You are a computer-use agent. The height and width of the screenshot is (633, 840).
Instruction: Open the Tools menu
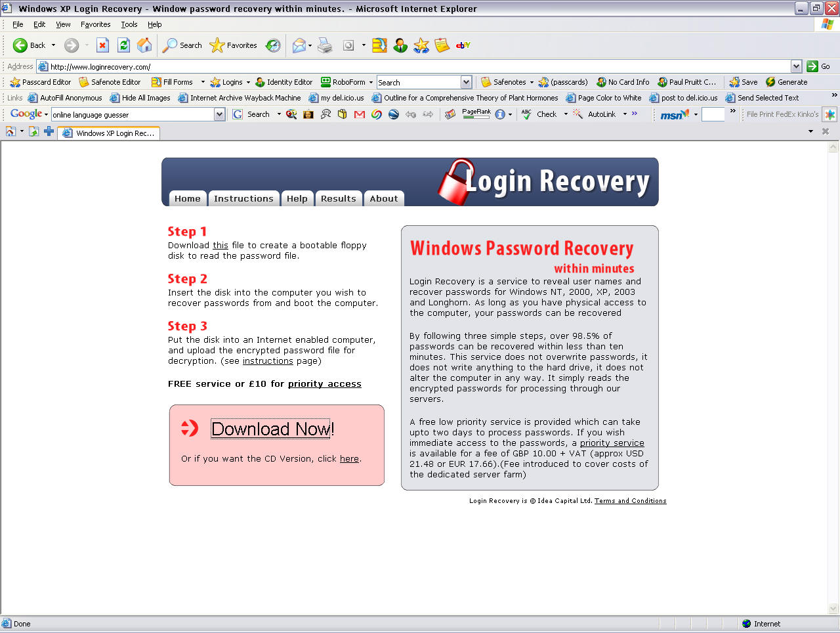tap(129, 24)
